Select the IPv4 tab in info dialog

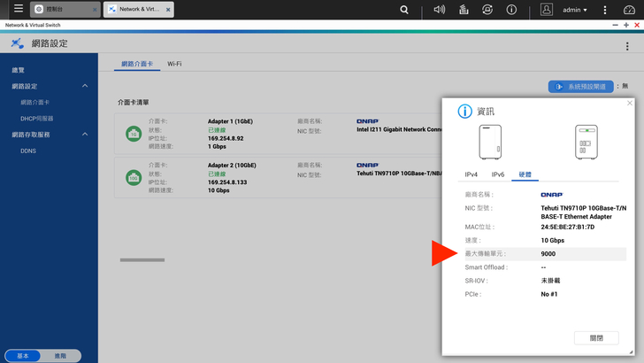coord(471,174)
